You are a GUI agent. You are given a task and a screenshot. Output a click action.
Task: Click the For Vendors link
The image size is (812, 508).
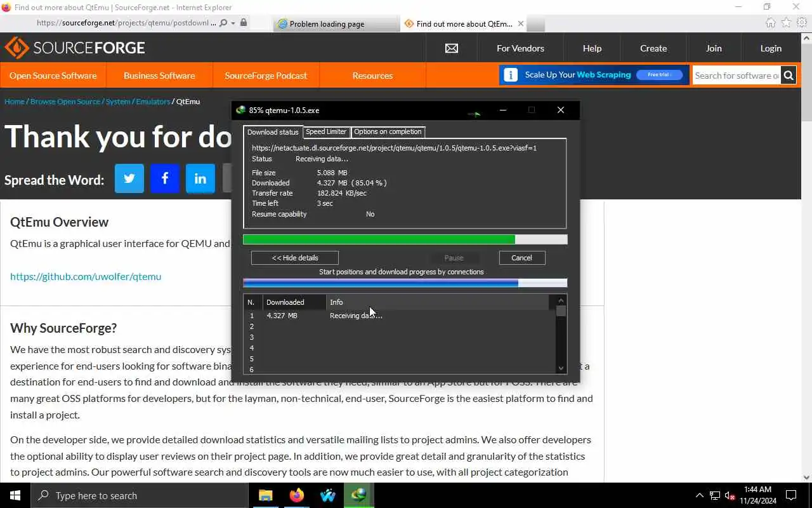pyautogui.click(x=520, y=48)
